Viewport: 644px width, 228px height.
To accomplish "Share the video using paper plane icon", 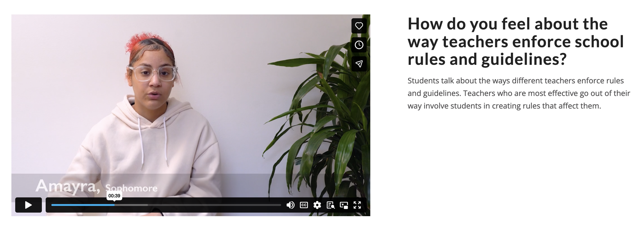I will pyautogui.click(x=359, y=64).
